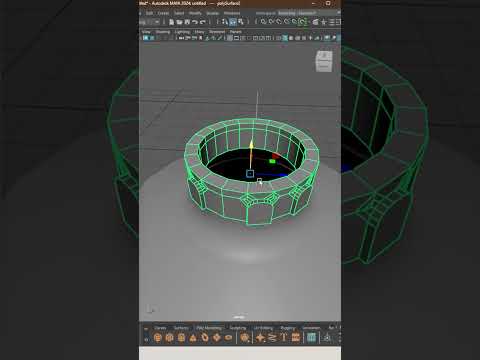Switch to the Curves shelf tab
The image size is (480, 360).
pos(160,328)
